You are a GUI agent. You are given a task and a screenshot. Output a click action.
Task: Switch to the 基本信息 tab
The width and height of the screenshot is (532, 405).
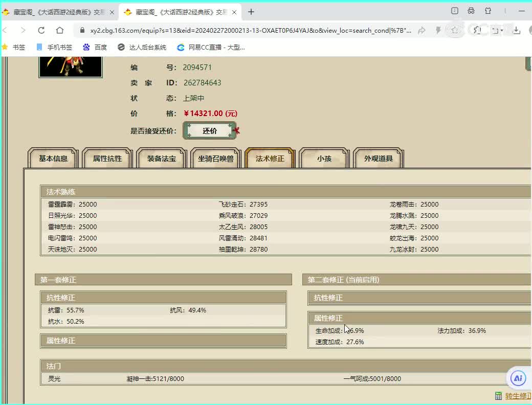click(53, 159)
